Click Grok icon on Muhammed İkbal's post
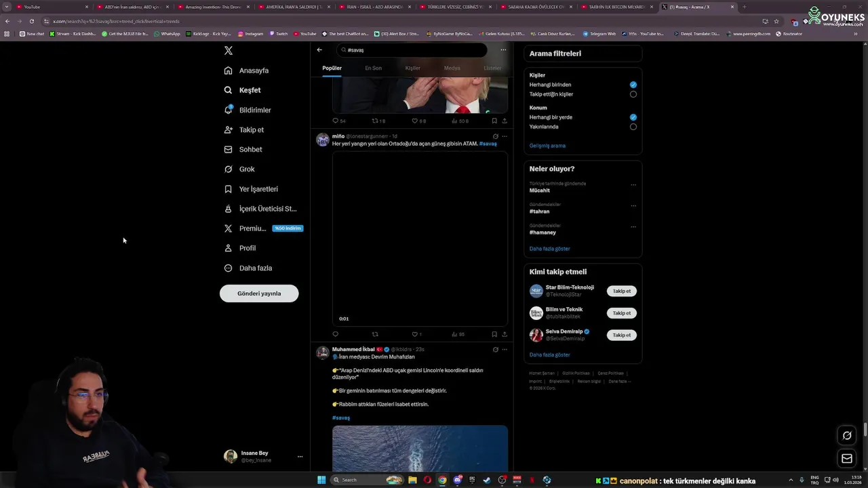Image resolution: width=868 pixels, height=488 pixels. click(496, 350)
